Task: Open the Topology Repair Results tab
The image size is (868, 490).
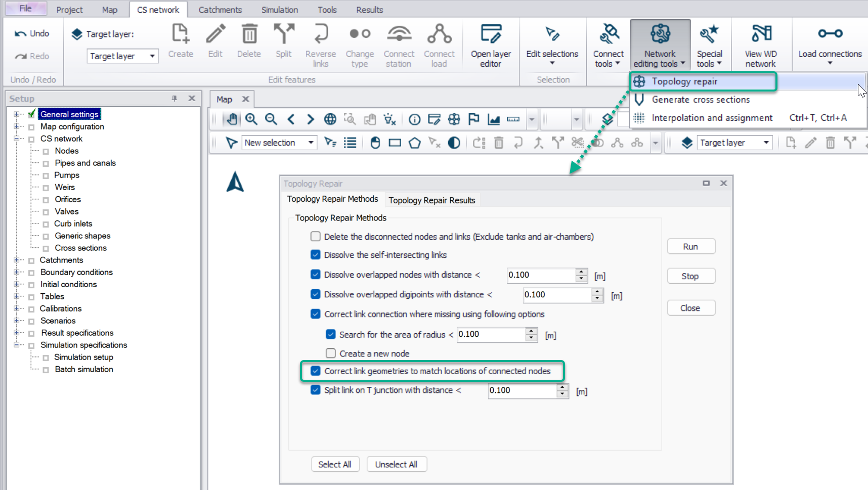Action: (x=432, y=200)
